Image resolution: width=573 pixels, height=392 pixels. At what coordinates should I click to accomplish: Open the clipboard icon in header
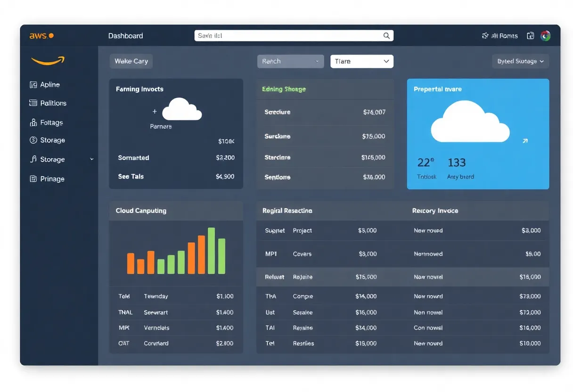(x=530, y=36)
